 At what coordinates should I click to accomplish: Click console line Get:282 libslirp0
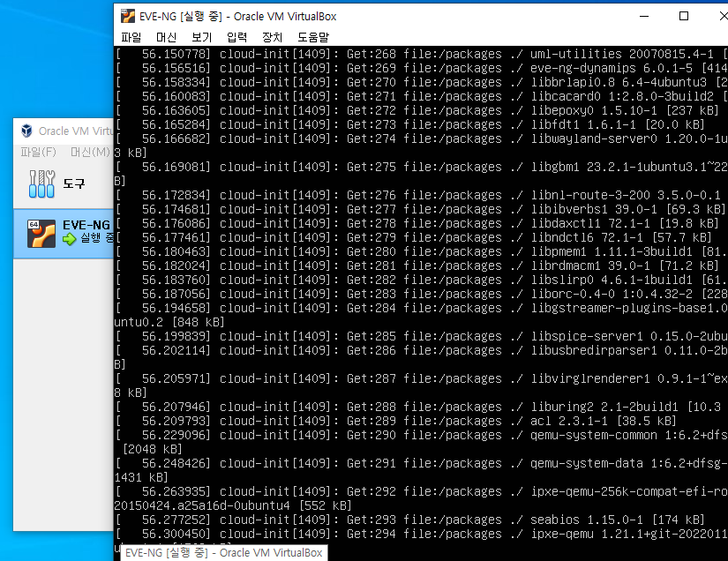(x=421, y=280)
